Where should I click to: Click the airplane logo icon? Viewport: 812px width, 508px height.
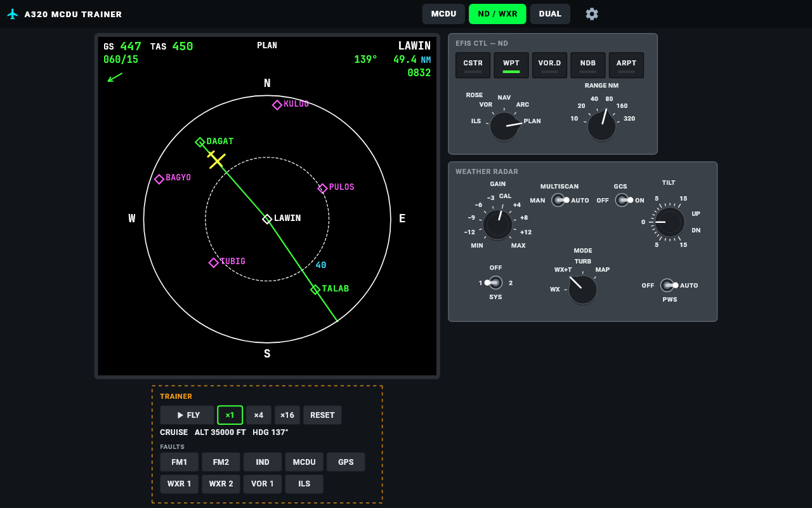(13, 14)
